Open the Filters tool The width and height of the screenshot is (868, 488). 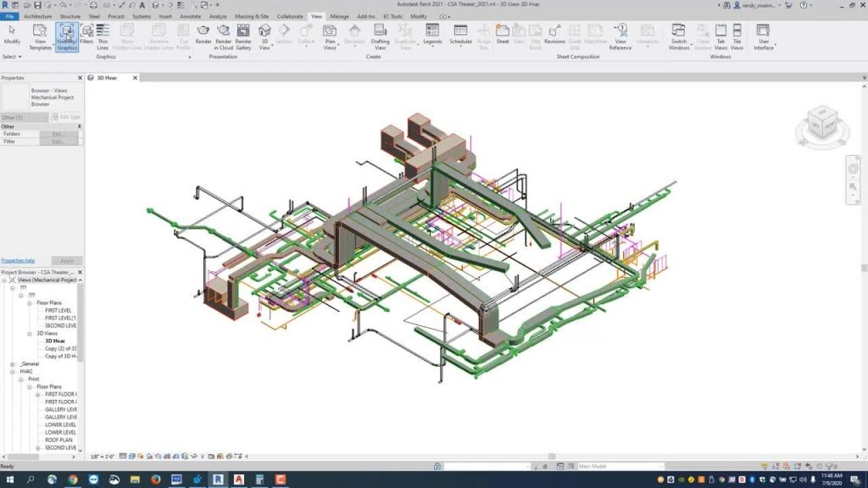click(87, 34)
